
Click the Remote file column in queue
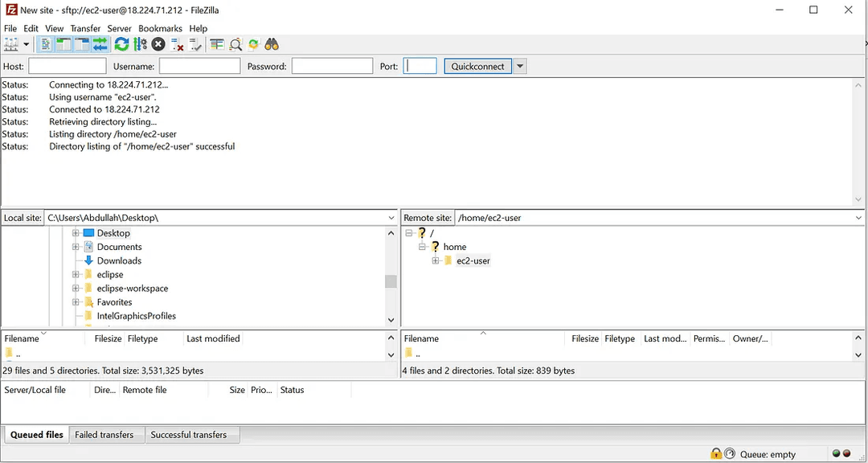(x=164, y=390)
